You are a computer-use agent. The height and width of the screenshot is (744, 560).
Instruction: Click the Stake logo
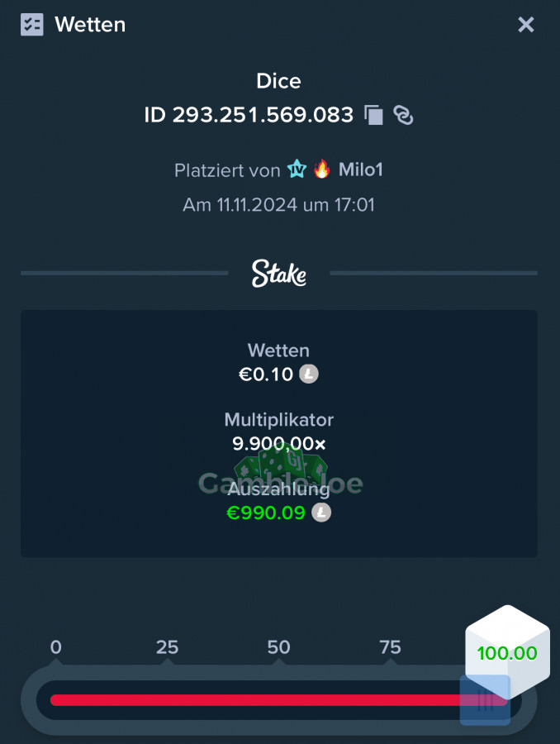(x=279, y=274)
